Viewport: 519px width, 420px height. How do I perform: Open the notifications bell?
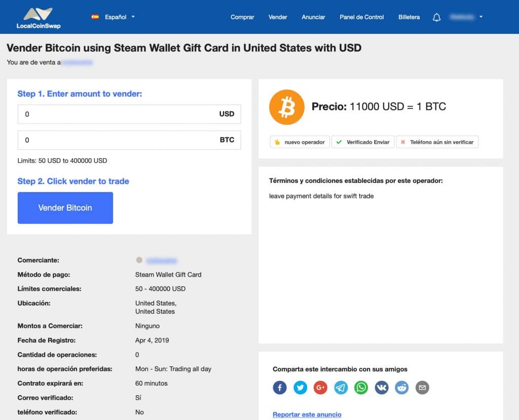pyautogui.click(x=436, y=17)
